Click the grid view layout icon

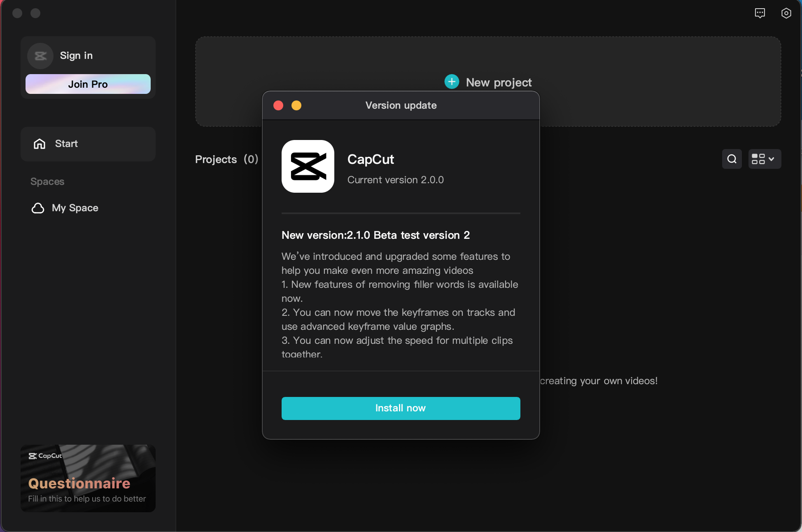[x=758, y=159]
